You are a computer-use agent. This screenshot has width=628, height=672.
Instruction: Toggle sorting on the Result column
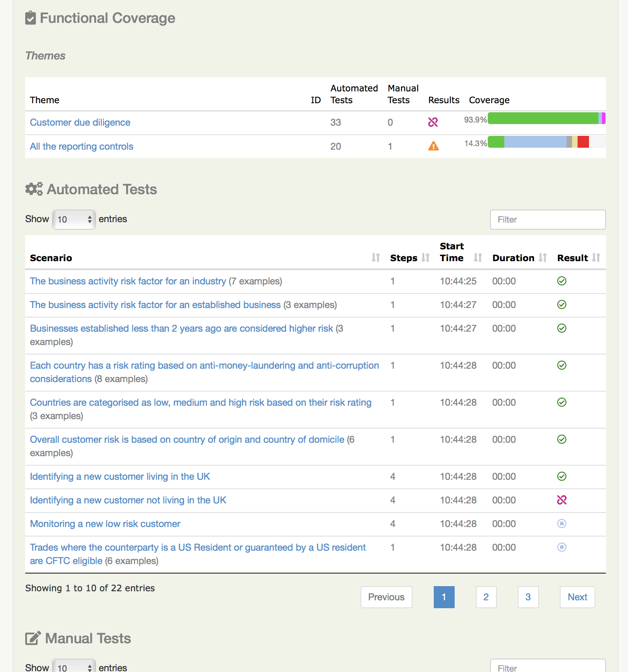[x=596, y=258]
